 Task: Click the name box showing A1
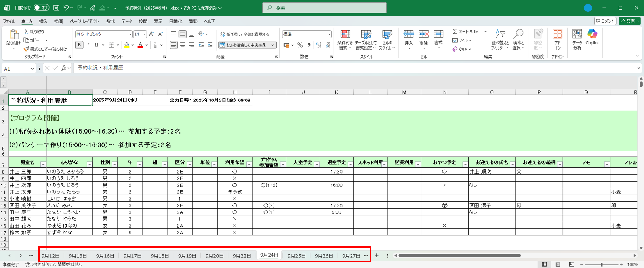point(16,69)
